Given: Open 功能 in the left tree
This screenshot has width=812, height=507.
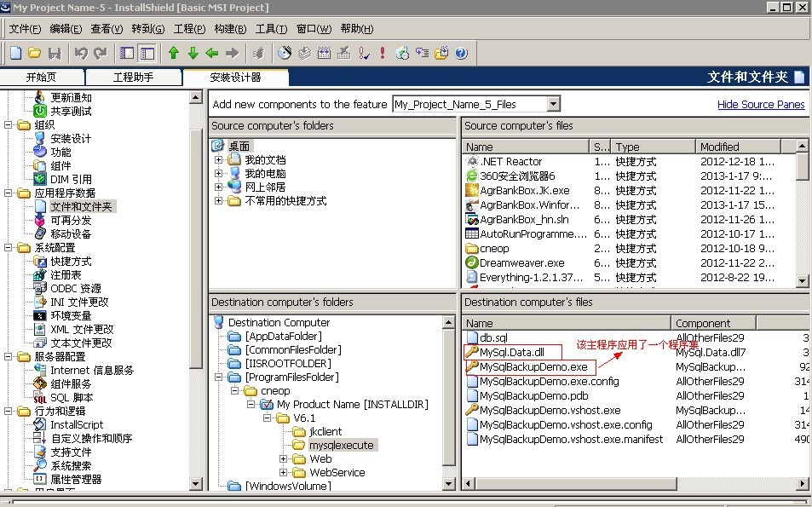Looking at the screenshot, I should click(x=60, y=152).
